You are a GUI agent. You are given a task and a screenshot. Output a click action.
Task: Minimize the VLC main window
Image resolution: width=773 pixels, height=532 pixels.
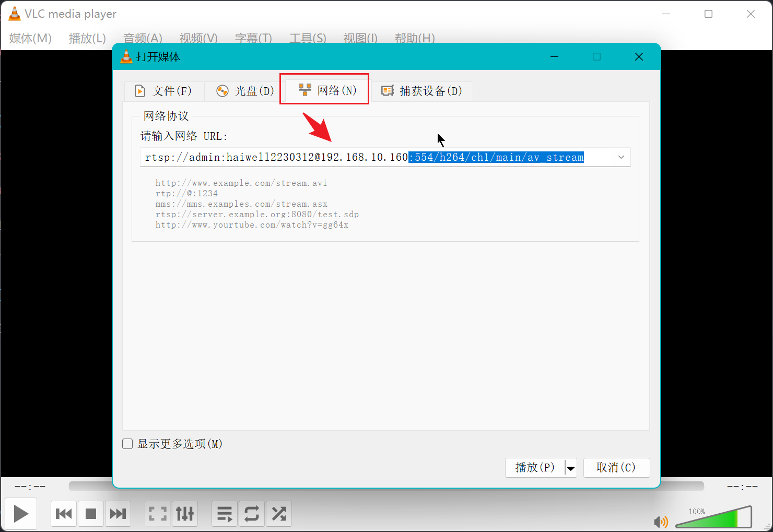pos(666,14)
